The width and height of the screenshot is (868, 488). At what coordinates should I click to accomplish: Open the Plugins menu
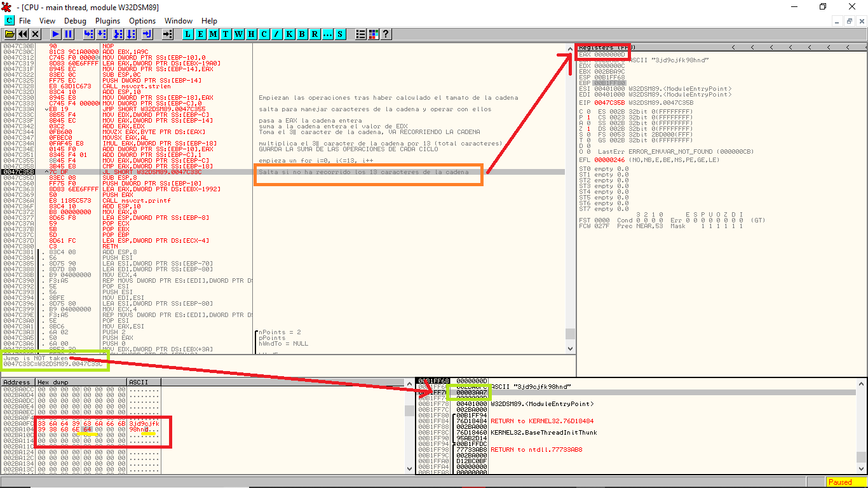click(x=107, y=21)
